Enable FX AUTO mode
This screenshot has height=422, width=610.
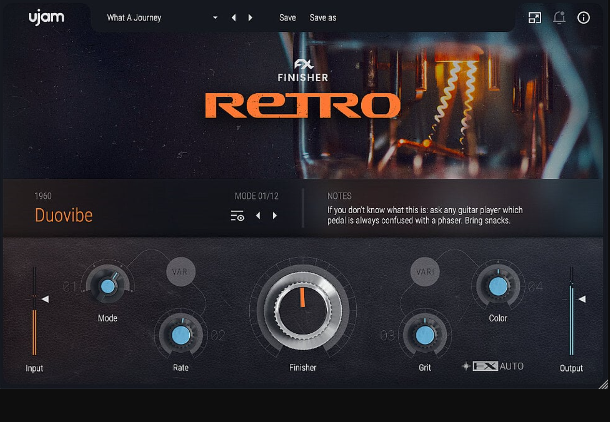[497, 366]
